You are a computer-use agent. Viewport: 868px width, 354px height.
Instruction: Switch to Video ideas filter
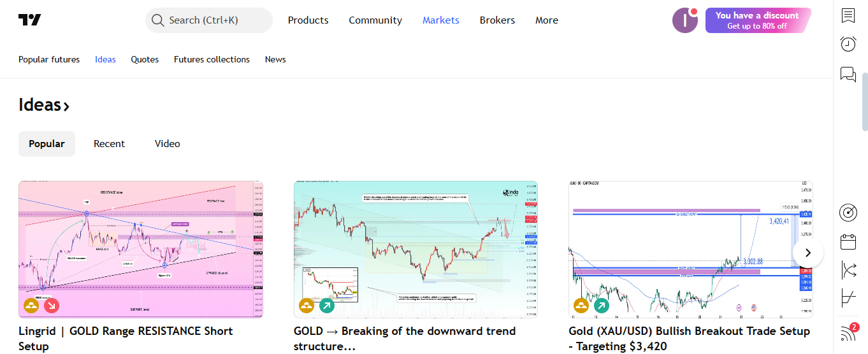[x=168, y=144]
